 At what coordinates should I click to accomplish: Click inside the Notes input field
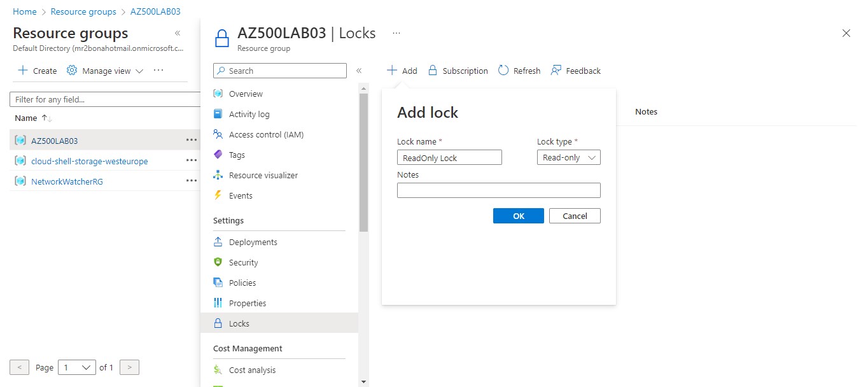(498, 190)
